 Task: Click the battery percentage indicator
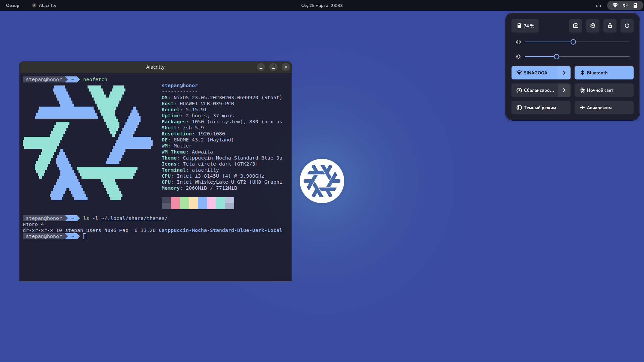(525, 26)
